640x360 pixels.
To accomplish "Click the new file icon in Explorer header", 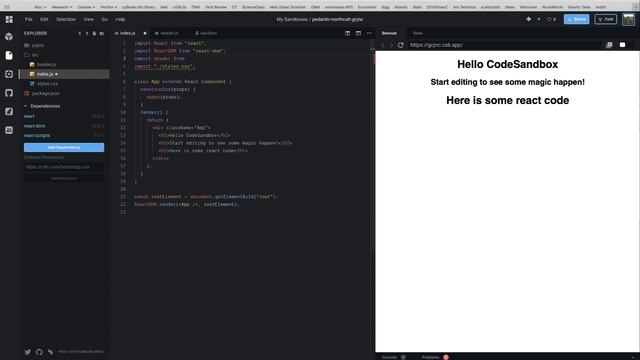I will coord(94,33).
